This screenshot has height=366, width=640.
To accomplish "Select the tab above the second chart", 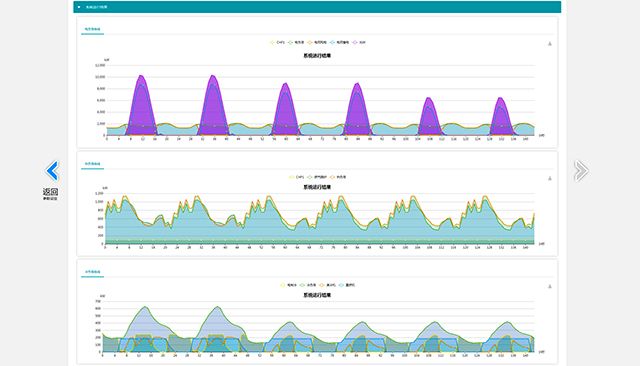I will pyautogui.click(x=92, y=164).
